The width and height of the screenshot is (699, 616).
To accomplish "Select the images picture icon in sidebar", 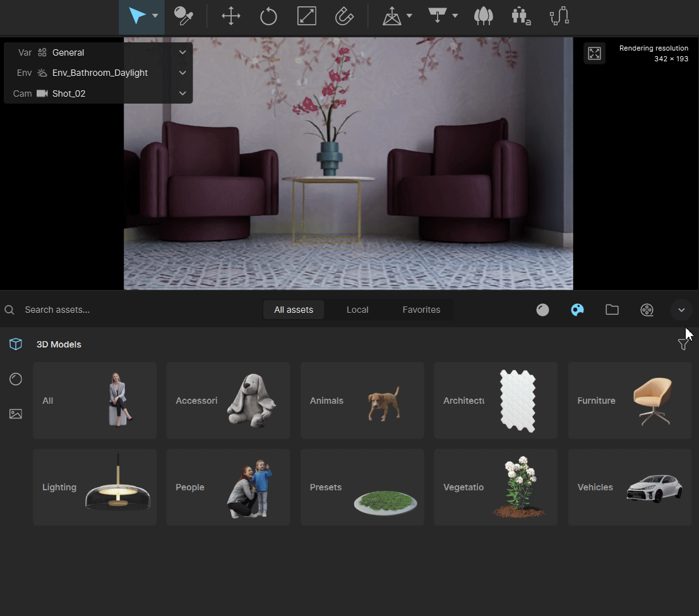I will (x=16, y=414).
